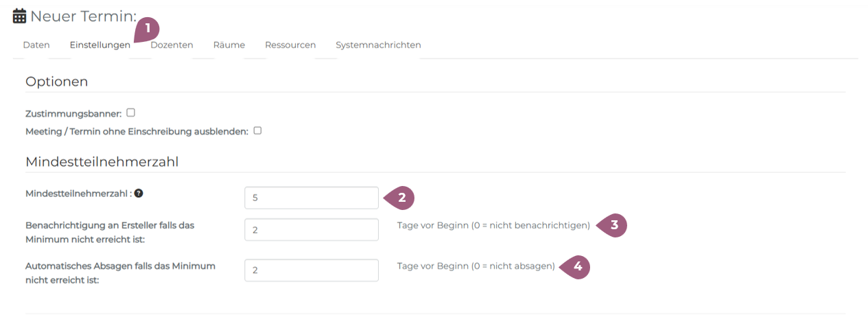
Task: Click the numbered marker 3 badge
Action: 613,225
